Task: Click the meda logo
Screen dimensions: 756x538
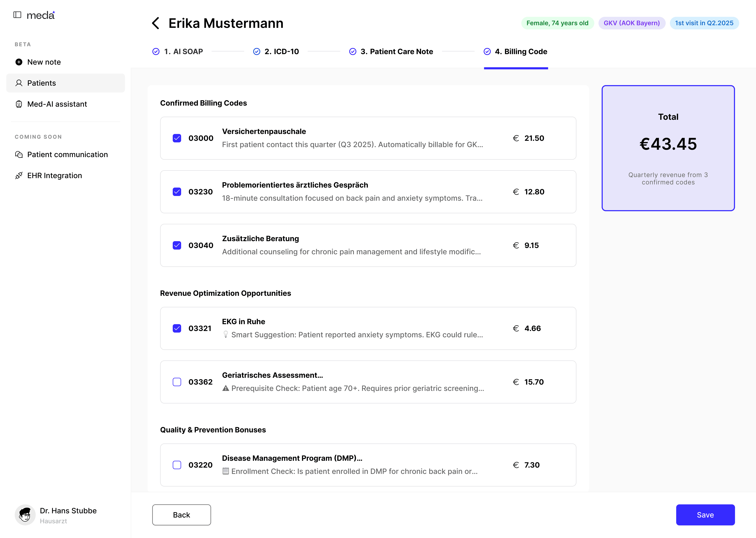Action: click(41, 15)
